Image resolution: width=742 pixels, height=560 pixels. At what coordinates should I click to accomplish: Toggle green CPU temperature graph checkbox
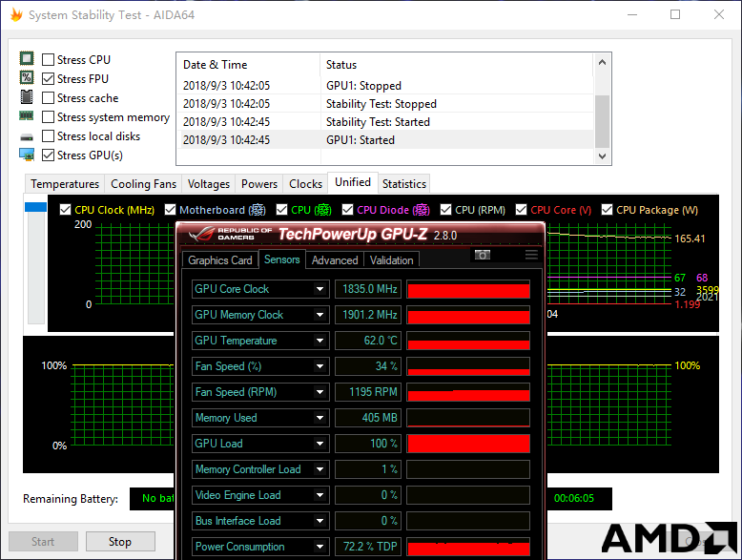pyautogui.click(x=281, y=210)
